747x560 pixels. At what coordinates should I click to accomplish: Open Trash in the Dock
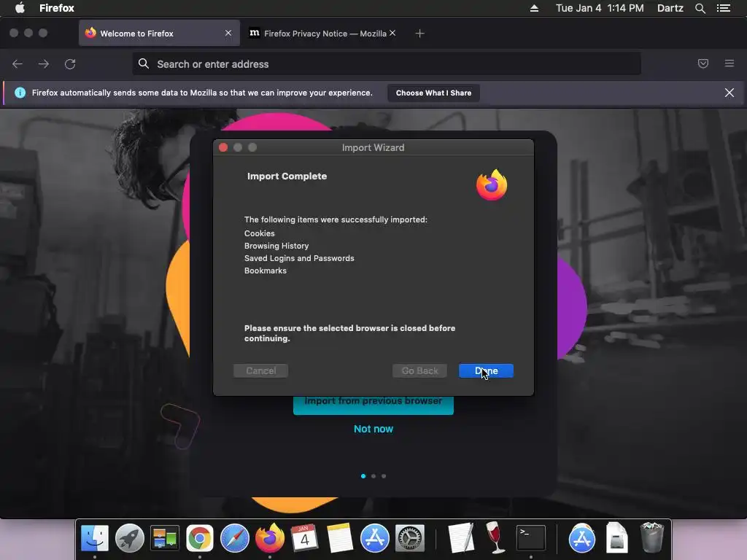pos(651,538)
